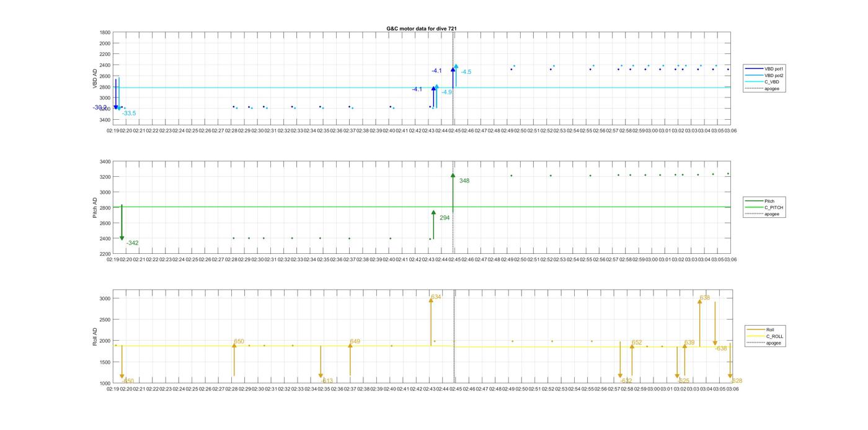Viewport: 868px width, 430px height.
Task: Click apogee entry in the Roll legend
Action: point(764,343)
